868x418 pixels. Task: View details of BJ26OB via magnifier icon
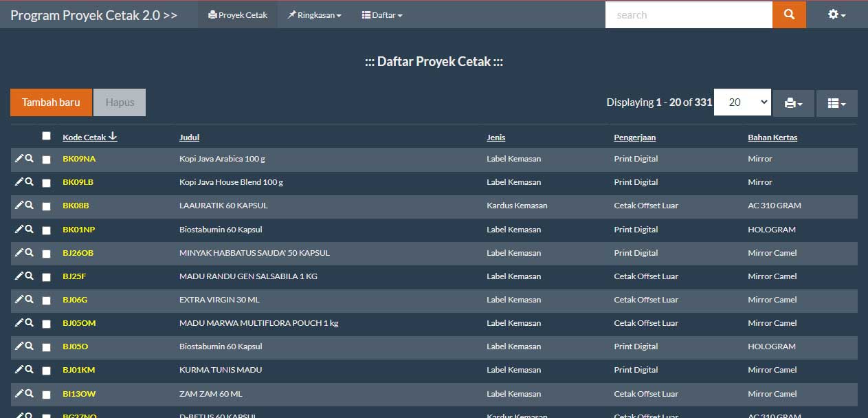29,252
